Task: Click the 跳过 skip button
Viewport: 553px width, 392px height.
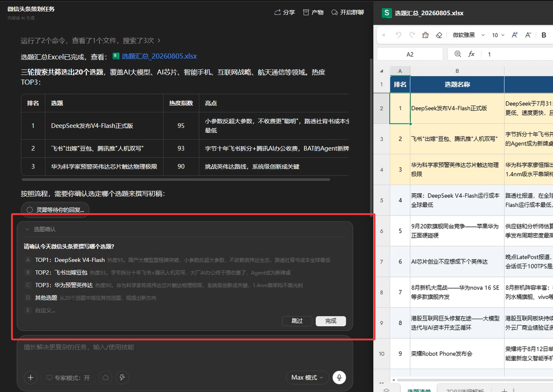Action: click(x=297, y=321)
